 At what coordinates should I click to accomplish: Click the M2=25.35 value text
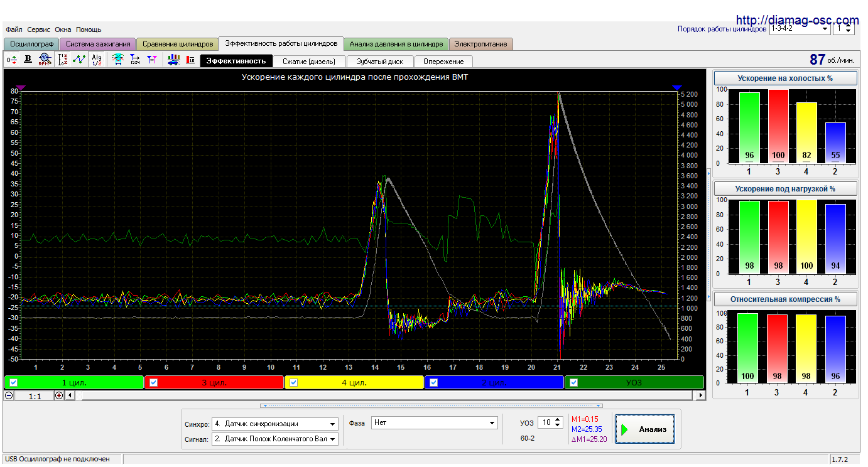(x=587, y=429)
